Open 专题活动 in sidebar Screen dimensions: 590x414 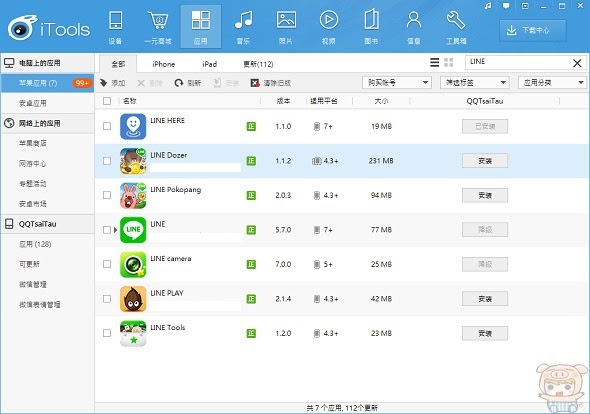[33, 184]
